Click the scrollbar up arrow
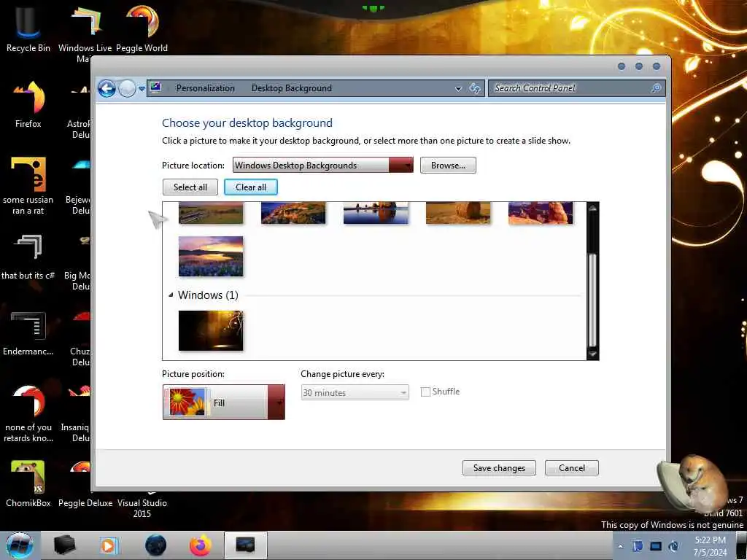747x560 pixels. click(592, 208)
